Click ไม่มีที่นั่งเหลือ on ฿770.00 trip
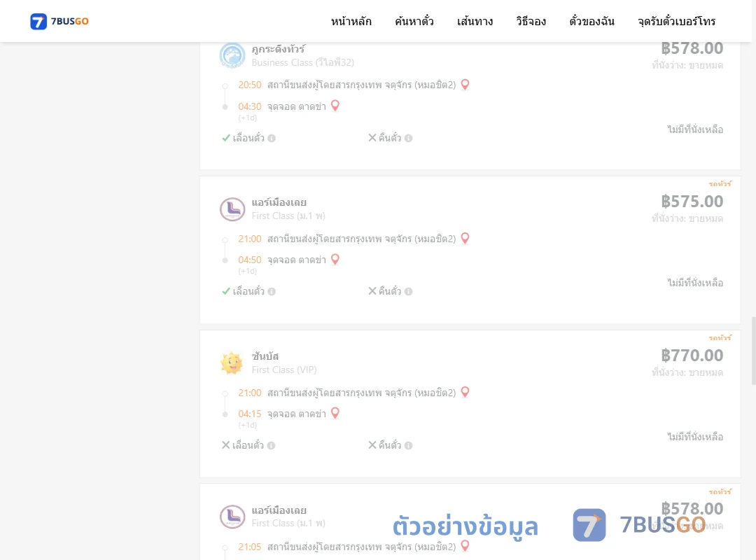This screenshot has width=756, height=560. click(x=695, y=437)
